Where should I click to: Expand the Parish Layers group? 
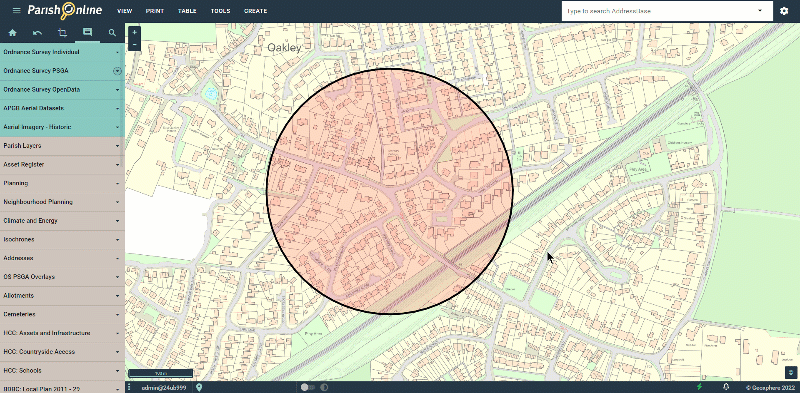tap(62, 146)
